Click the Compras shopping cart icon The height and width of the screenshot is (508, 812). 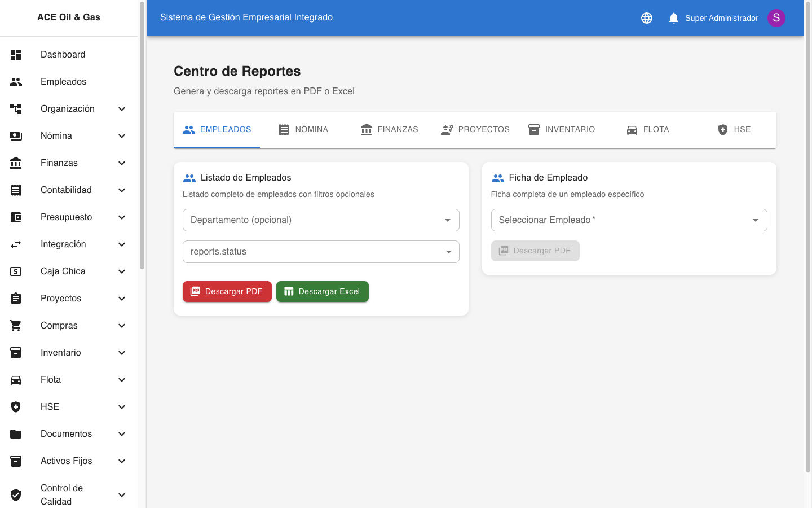16,326
